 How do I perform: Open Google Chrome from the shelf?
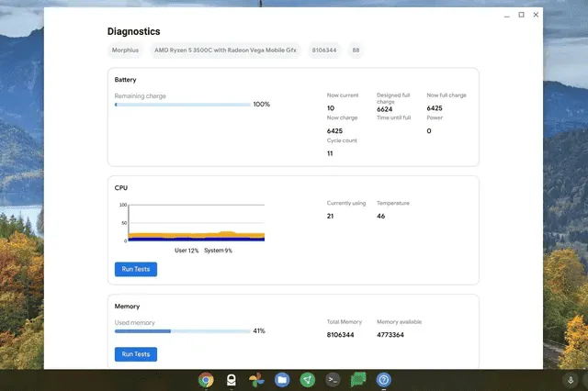tap(206, 380)
